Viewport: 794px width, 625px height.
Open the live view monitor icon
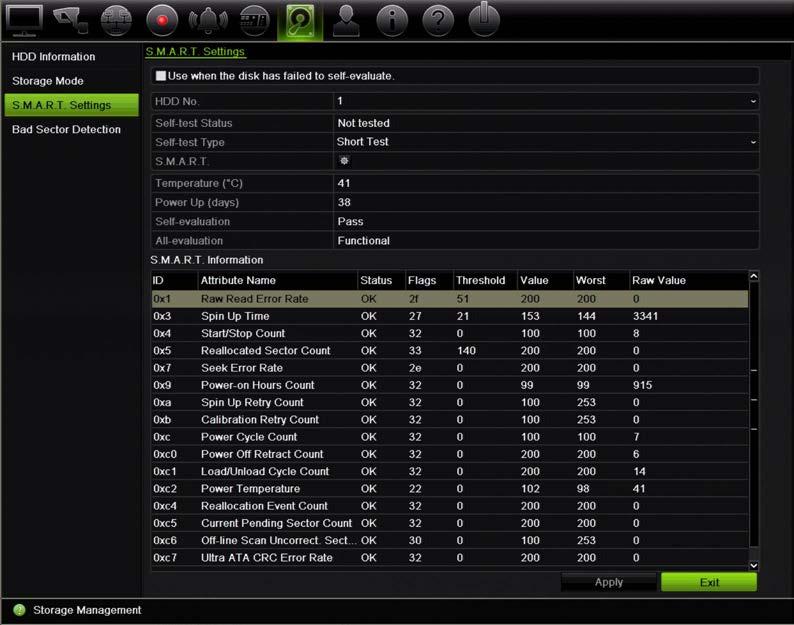click(23, 21)
